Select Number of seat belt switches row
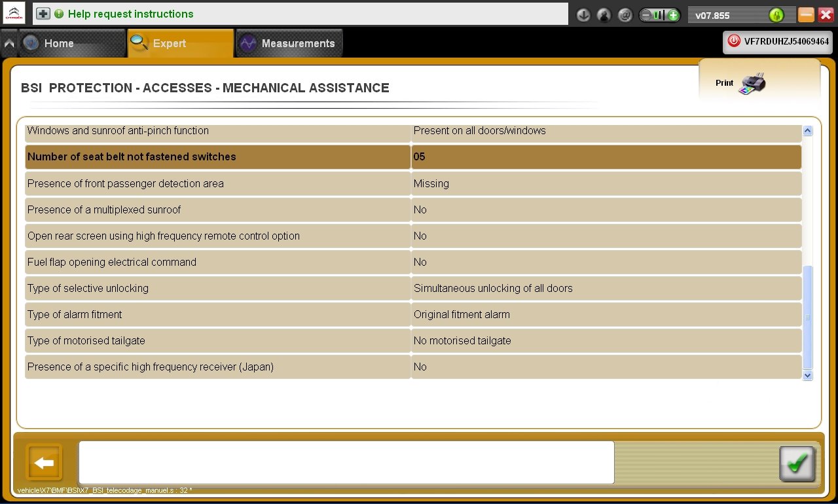838x504 pixels. [x=413, y=157]
